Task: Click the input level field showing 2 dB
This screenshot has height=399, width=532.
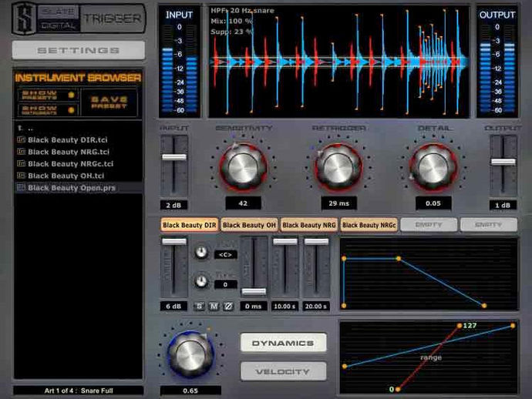Action: [x=173, y=205]
